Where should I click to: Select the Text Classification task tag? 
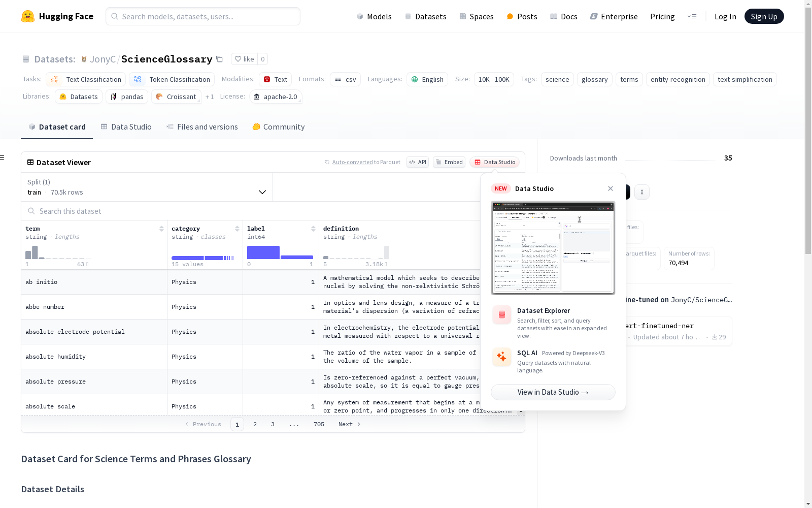click(x=86, y=79)
